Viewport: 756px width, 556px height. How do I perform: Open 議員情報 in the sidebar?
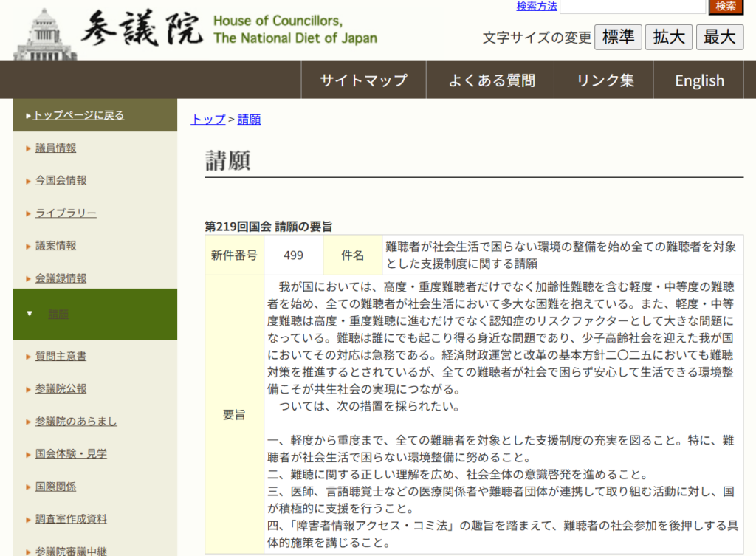[x=55, y=148]
